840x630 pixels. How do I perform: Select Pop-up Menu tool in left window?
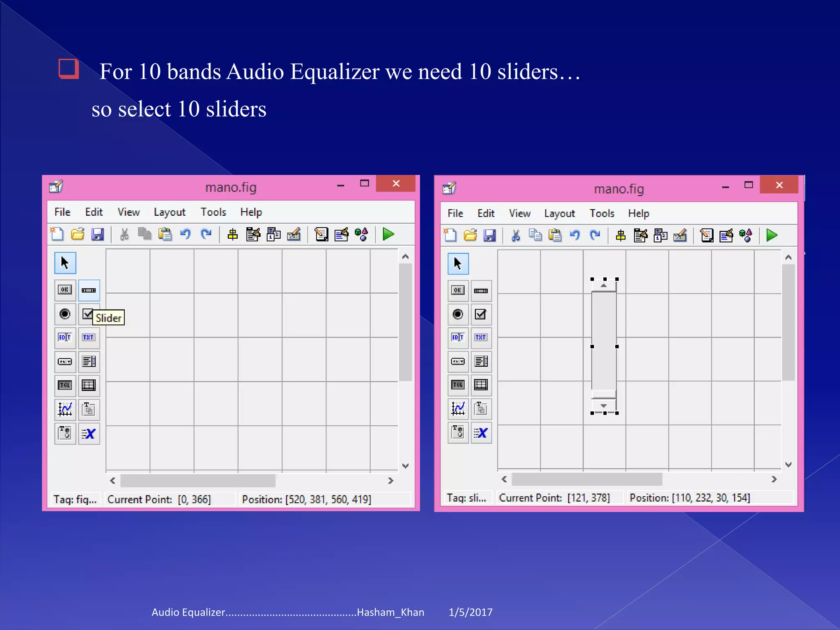[65, 361]
